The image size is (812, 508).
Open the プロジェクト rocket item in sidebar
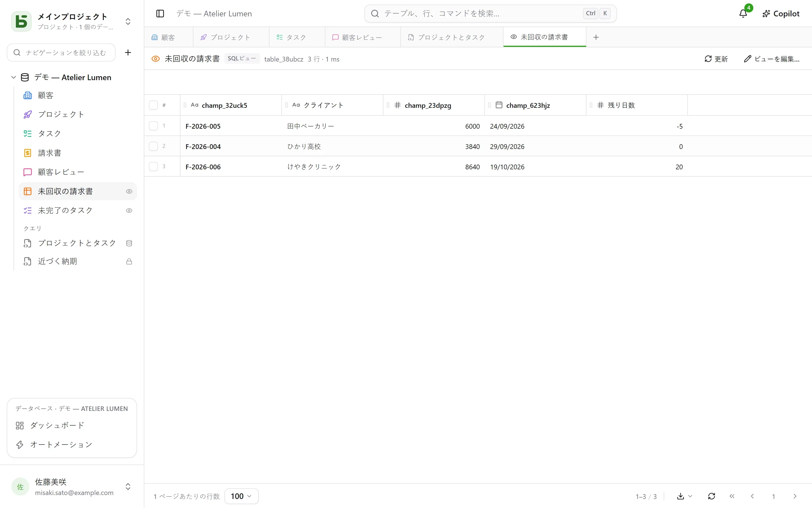pos(78,115)
